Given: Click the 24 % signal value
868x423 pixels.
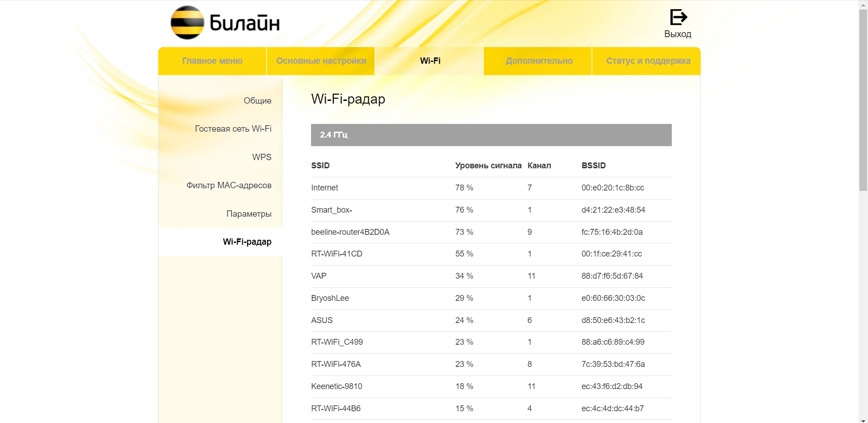Looking at the screenshot, I should (x=464, y=320).
